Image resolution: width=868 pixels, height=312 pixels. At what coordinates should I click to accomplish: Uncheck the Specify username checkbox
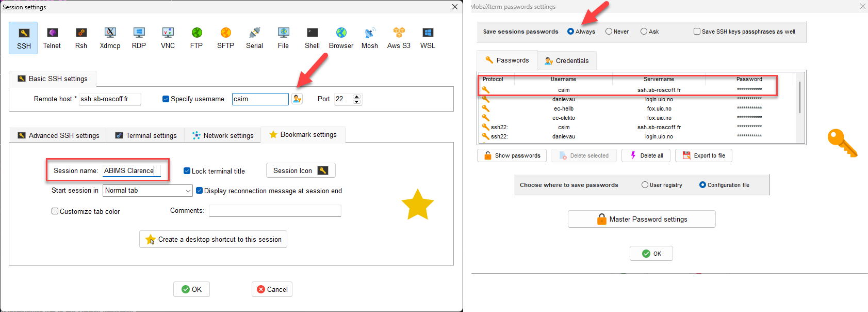coord(166,99)
